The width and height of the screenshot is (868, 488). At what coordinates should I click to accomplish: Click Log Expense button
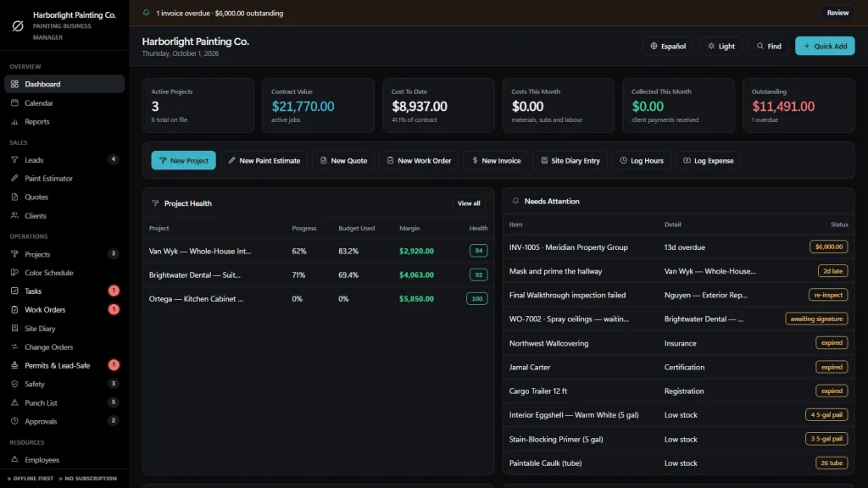click(708, 160)
